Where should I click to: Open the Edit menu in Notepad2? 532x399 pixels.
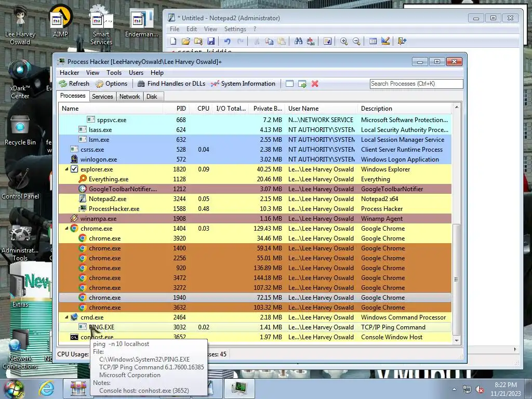tap(191, 29)
